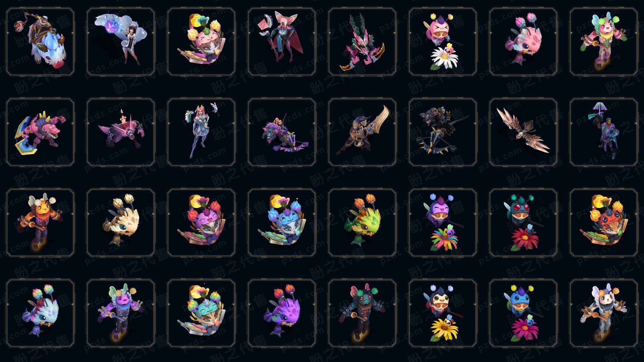
Task: Select purple bee Teemo with rainbow flower
Action: 443,223
